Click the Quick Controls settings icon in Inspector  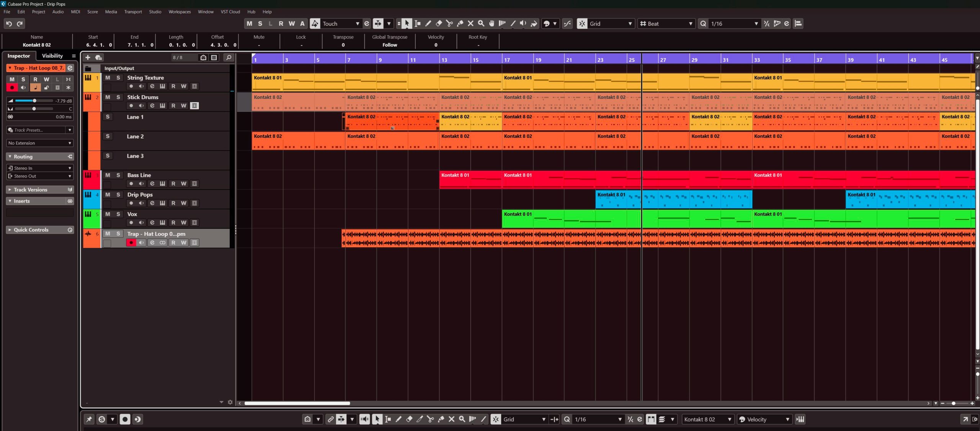pyautogui.click(x=70, y=230)
